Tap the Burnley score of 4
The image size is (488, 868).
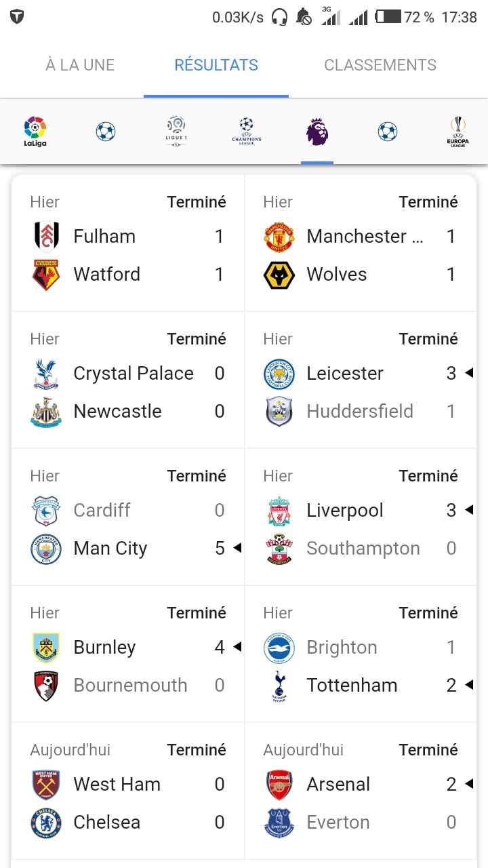point(220,648)
